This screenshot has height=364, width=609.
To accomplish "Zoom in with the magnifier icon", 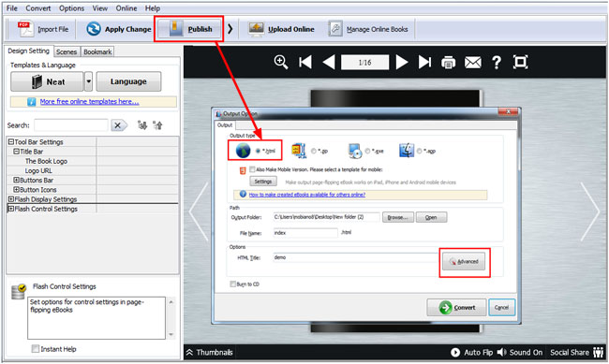I will click(x=281, y=62).
